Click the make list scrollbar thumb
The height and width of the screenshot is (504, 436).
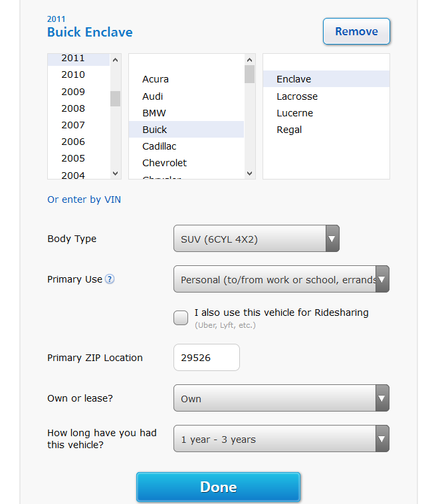[x=249, y=74]
